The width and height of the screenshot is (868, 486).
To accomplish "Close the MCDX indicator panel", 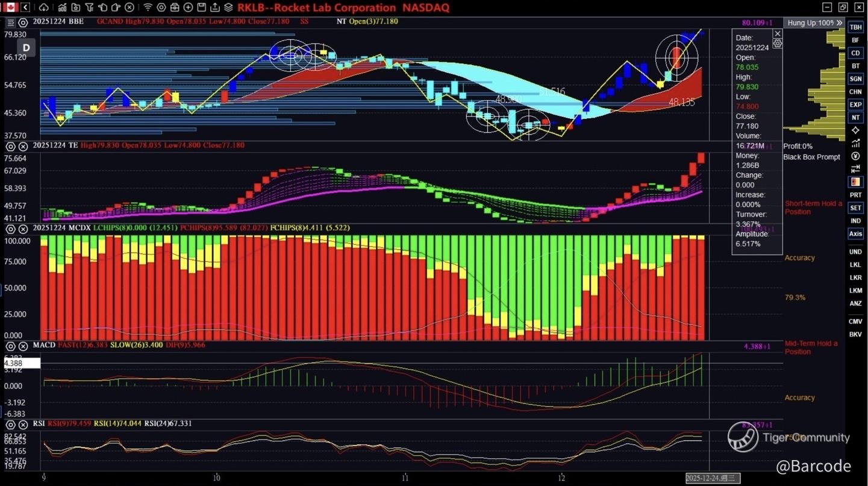I will [x=23, y=229].
